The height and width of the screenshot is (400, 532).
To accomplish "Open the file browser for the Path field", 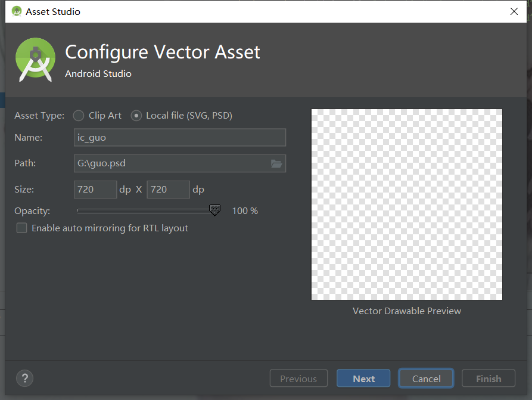I will [276, 163].
